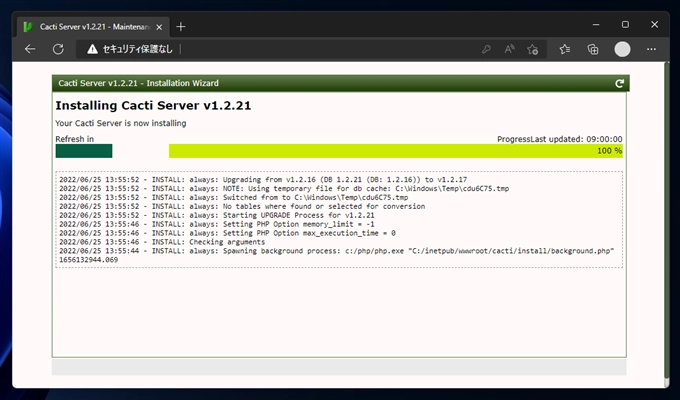
Task: Reload the page with the refresh icon
Action: click(x=58, y=49)
